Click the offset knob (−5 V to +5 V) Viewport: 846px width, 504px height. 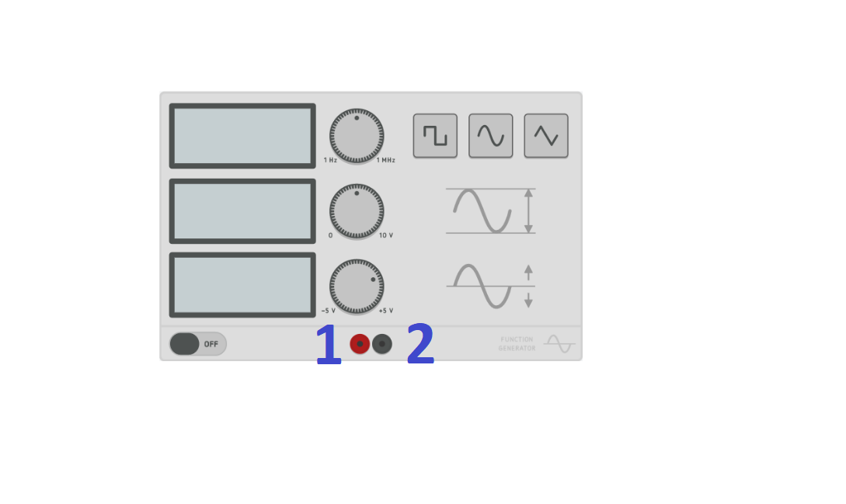click(357, 287)
